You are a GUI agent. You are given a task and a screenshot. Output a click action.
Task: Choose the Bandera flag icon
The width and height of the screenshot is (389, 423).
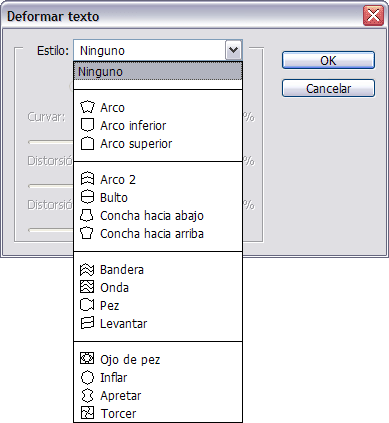point(87,269)
